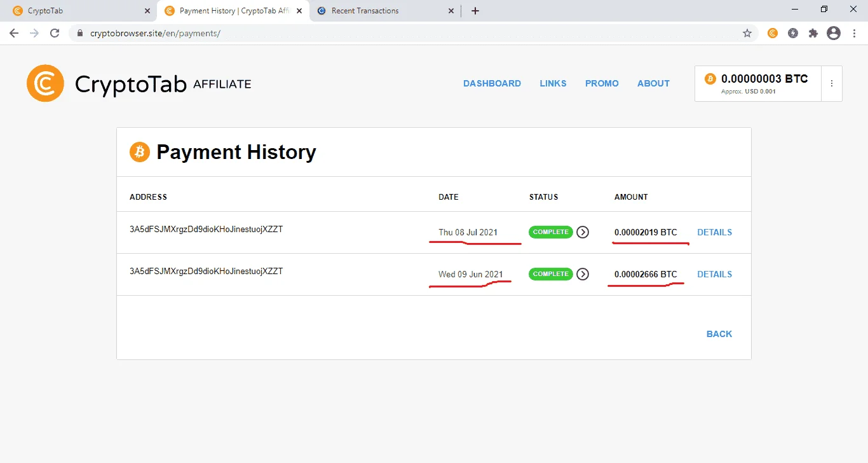Click the Thu 08 Jul 2021 date
868x463 pixels.
(x=468, y=232)
